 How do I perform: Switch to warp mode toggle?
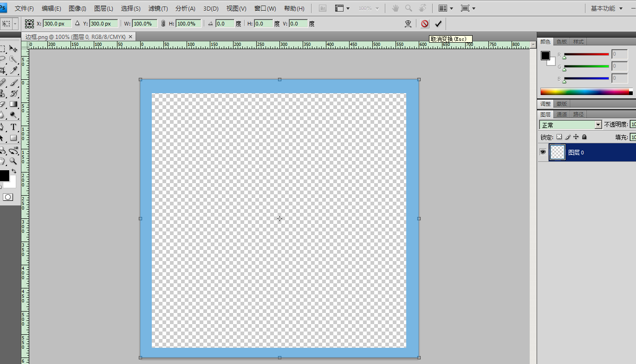pyautogui.click(x=408, y=24)
